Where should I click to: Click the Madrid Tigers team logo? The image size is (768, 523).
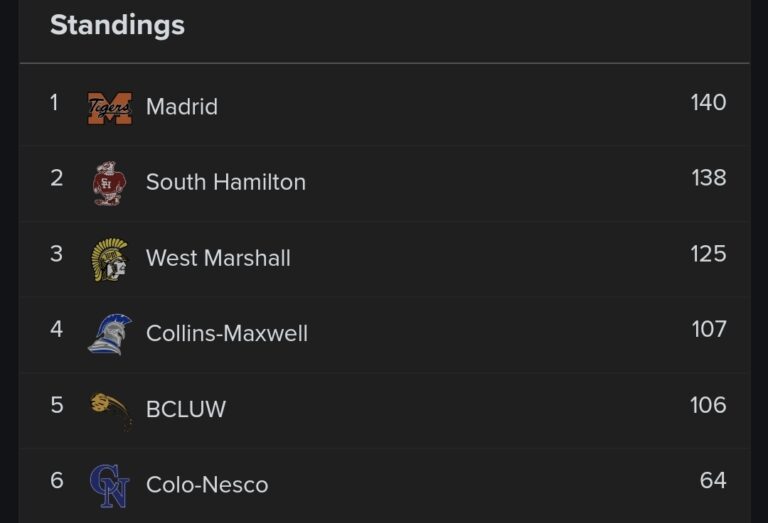point(110,107)
